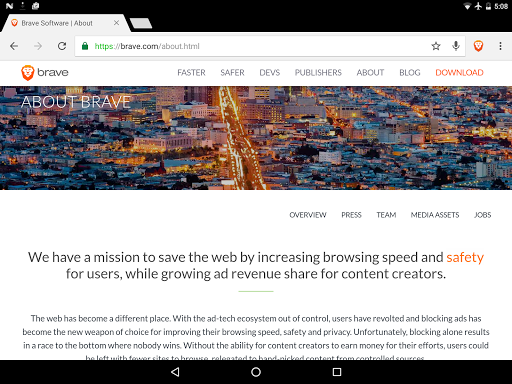Tap the Android home circle button
Screen dimensions: 512x384
[256, 372]
